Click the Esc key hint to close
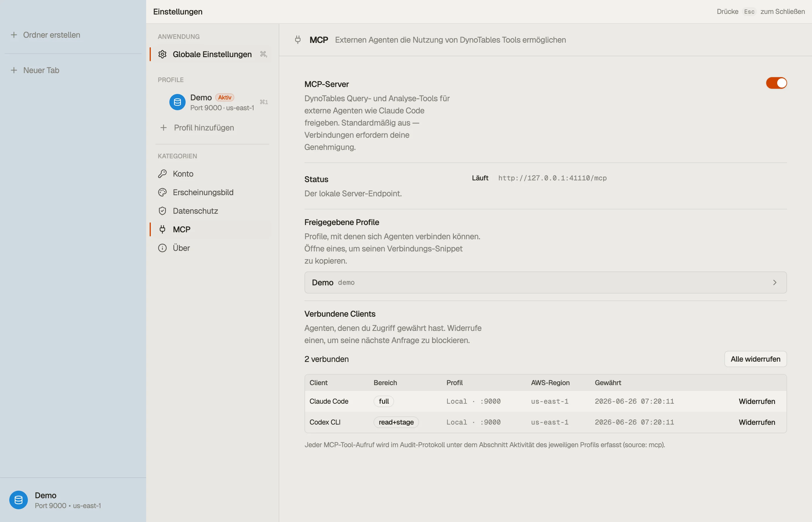 749,12
